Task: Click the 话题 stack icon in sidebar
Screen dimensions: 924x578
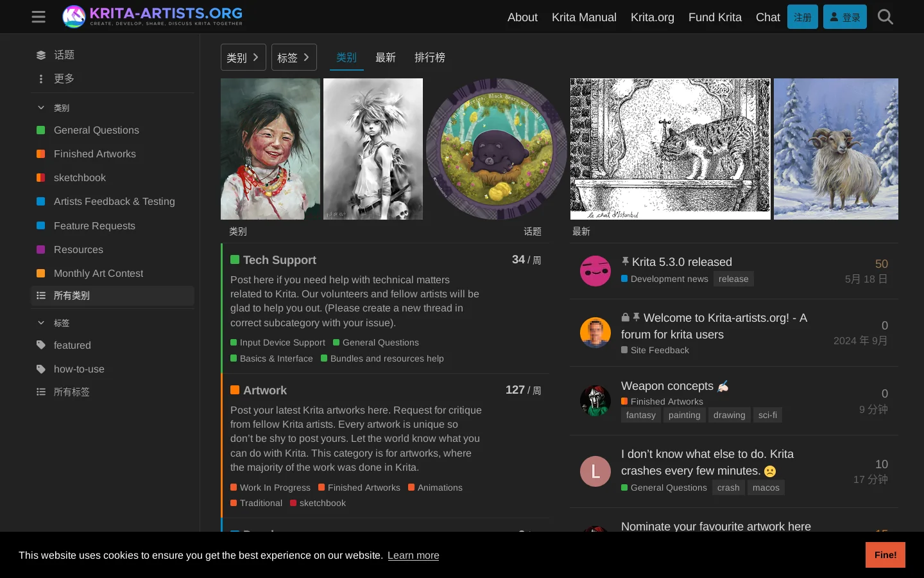Action: pos(41,55)
